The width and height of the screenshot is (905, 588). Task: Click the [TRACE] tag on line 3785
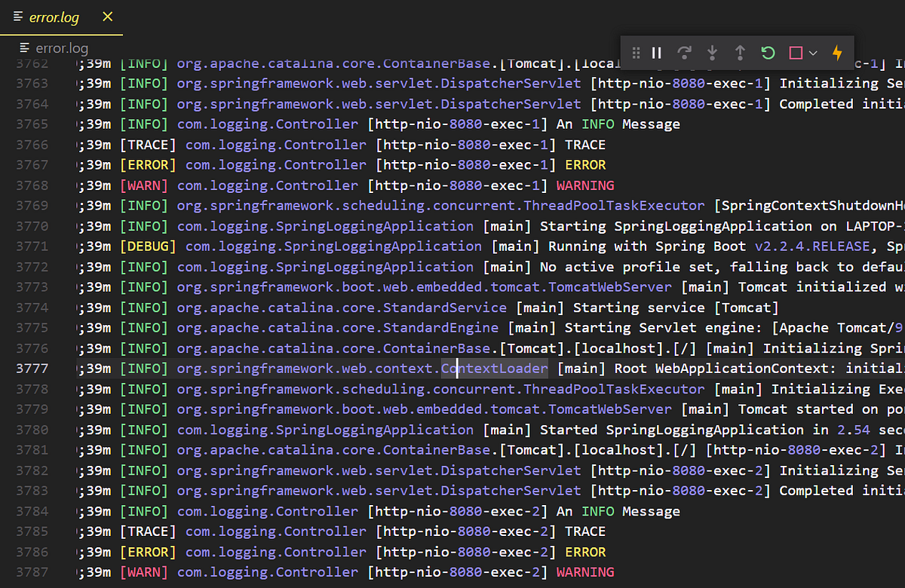(x=148, y=531)
